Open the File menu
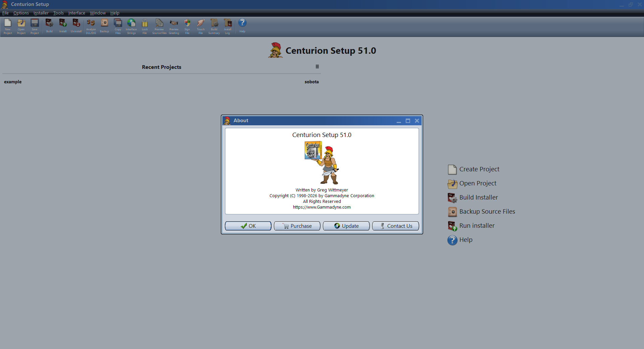 5,13
